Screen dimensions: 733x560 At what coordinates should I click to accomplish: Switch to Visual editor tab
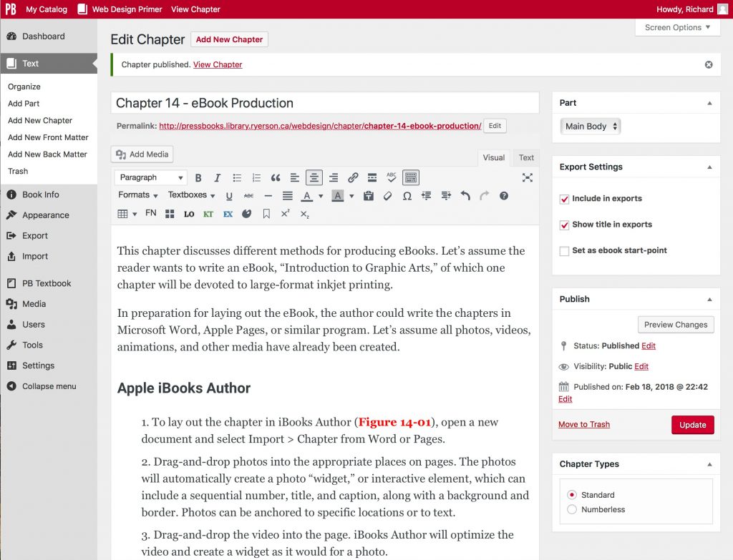[x=494, y=158]
